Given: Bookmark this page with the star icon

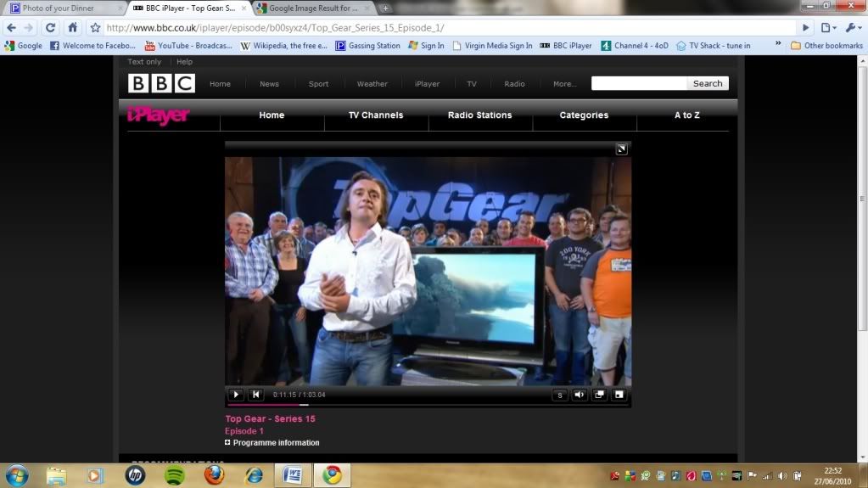Looking at the screenshot, I should [95, 27].
